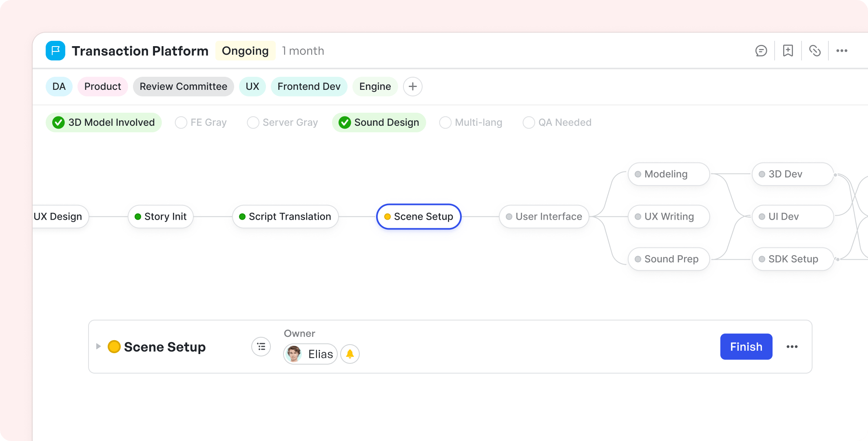Select the UX Writing node

pyautogui.click(x=669, y=216)
